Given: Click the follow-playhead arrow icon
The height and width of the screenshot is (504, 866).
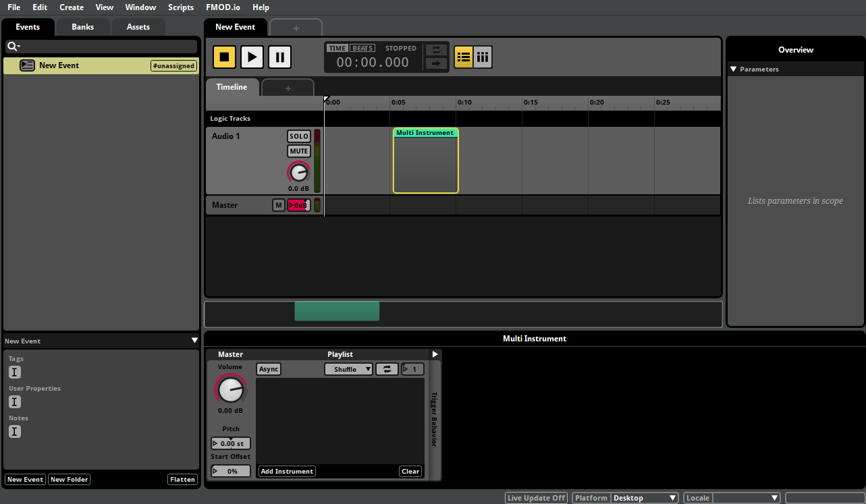Looking at the screenshot, I should [435, 65].
